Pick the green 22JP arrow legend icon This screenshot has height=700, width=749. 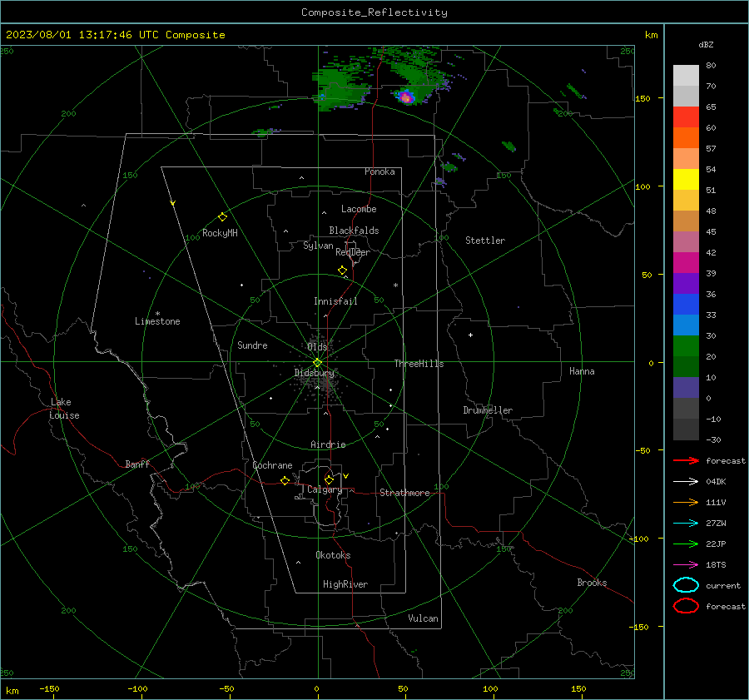click(686, 544)
